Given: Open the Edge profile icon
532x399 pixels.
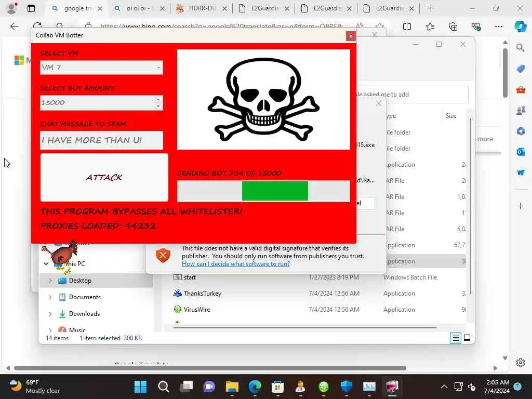Looking at the screenshot, I should [x=12, y=8].
